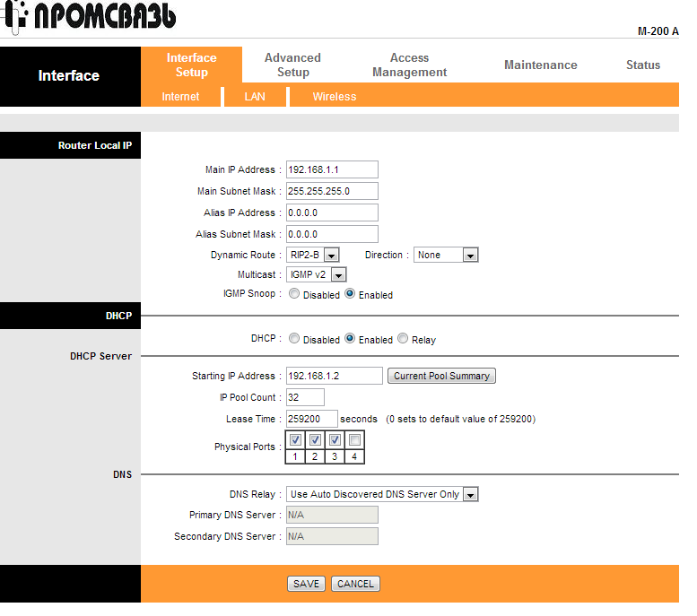Image resolution: width=697 pixels, height=616 pixels.
Task: Select the Wireless sub-menu
Action: [x=334, y=97]
